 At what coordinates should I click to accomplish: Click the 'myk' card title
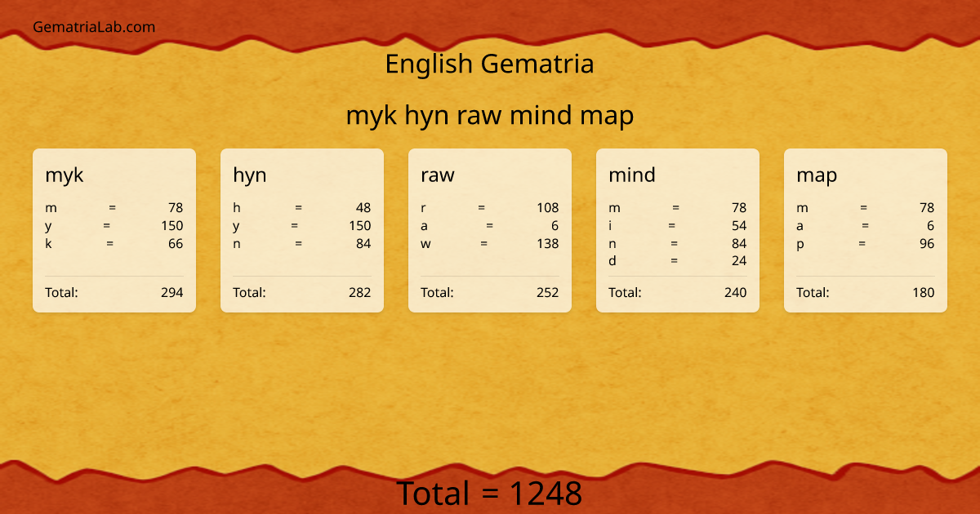coord(64,175)
